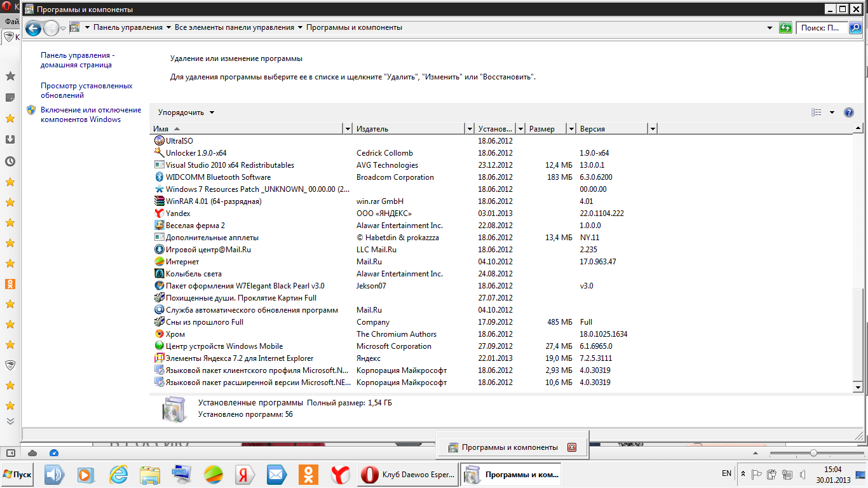The width and height of the screenshot is (868, 488).
Task: Expand the Версия column filter arrow
Action: 652,129
